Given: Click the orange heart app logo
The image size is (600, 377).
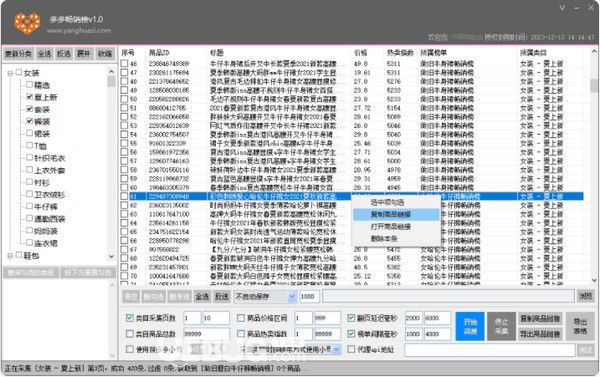Looking at the screenshot, I should click(27, 23).
